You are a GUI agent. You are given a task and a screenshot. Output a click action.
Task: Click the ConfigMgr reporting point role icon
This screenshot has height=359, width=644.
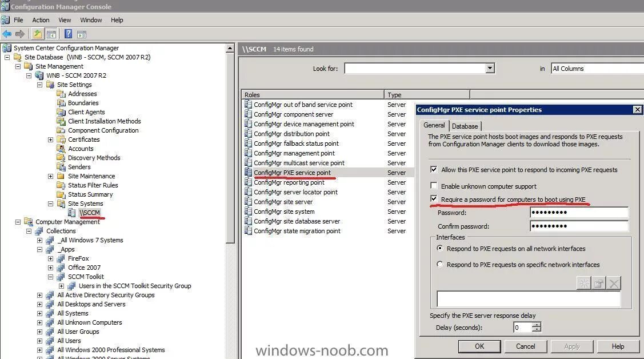point(248,182)
